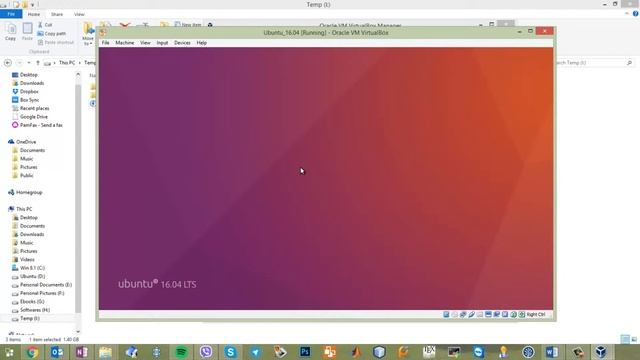Click the keyboard capture indicator beside Right Ctrl
Image resolution: width=640 pixels, height=360 pixels.
click(x=522, y=314)
